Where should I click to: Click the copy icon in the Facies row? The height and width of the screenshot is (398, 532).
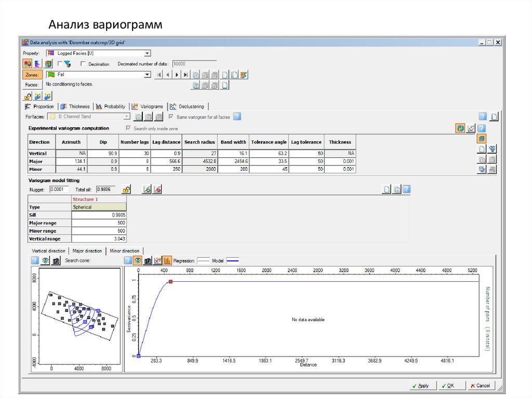[x=196, y=85]
